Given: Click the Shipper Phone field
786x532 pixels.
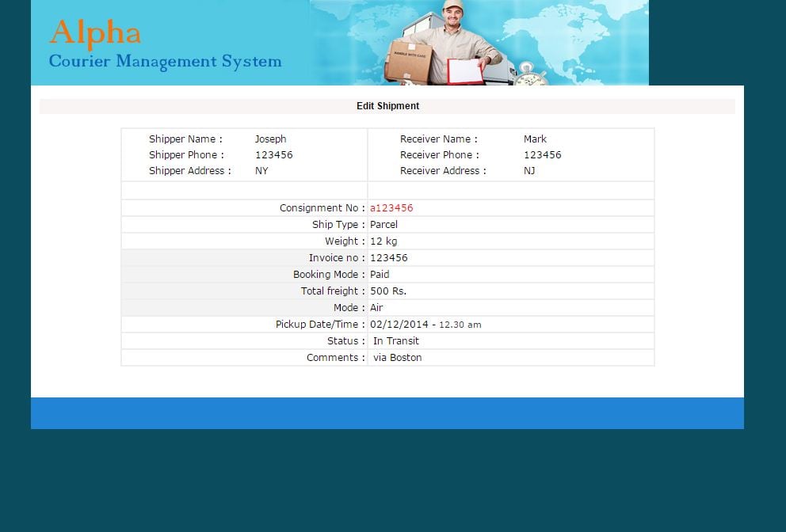Looking at the screenshot, I should (x=274, y=154).
